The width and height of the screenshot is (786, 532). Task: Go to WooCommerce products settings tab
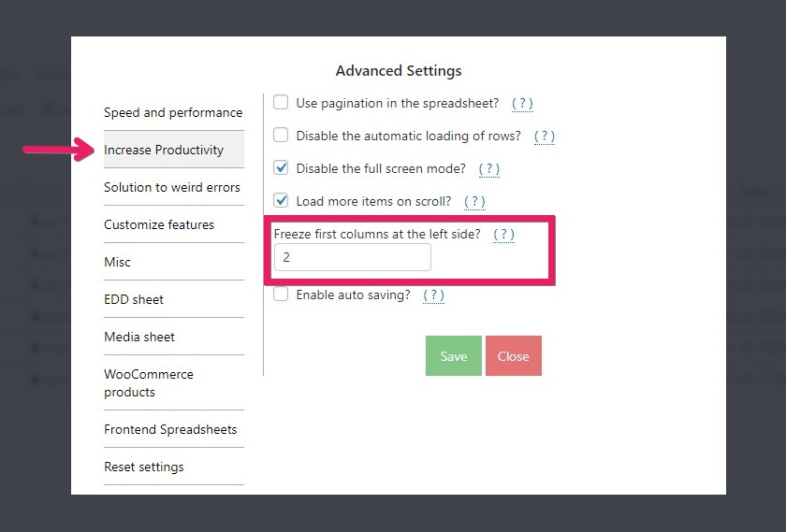[149, 382]
